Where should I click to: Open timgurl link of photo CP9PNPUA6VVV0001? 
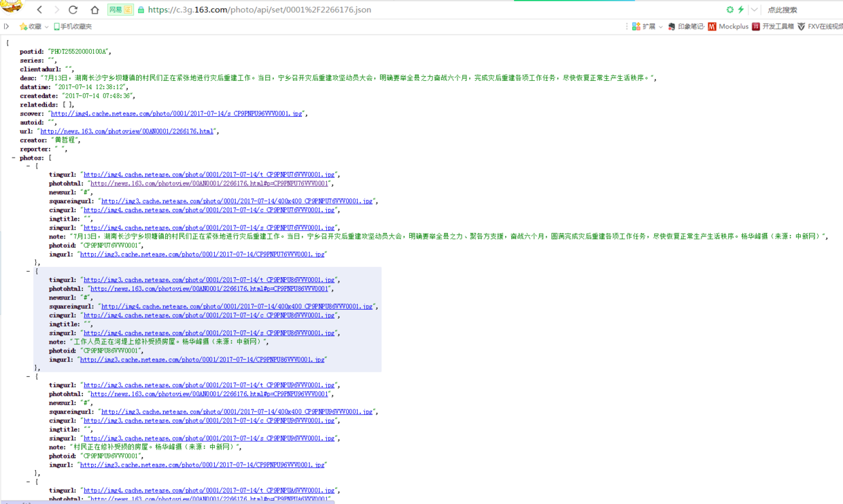coord(209,490)
